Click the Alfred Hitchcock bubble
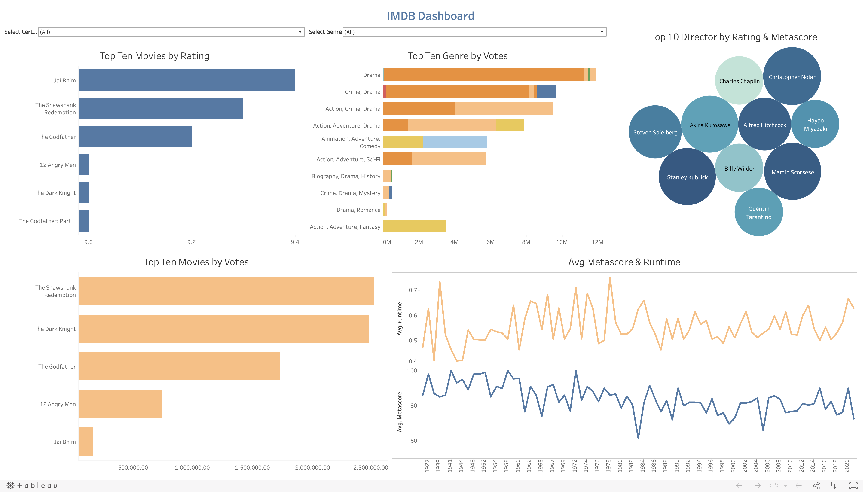Image resolution: width=868 pixels, height=494 pixels. click(764, 125)
